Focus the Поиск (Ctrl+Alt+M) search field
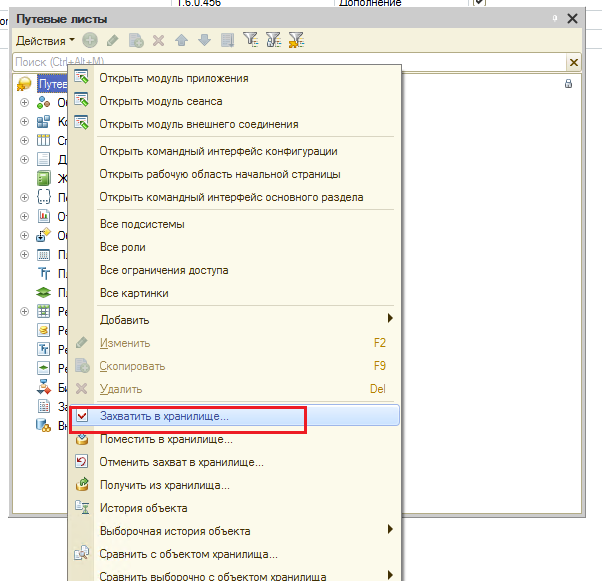The height and width of the screenshot is (581, 602). click(x=289, y=62)
